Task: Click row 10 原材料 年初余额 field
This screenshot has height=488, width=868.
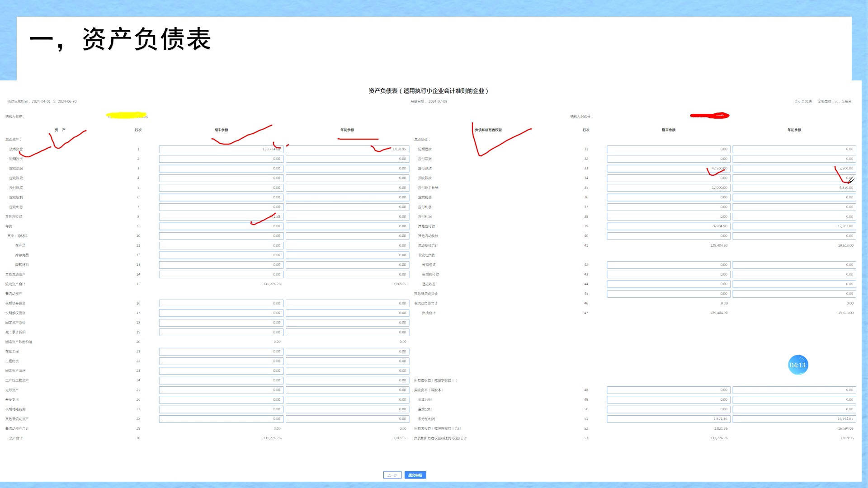Action: pos(347,236)
